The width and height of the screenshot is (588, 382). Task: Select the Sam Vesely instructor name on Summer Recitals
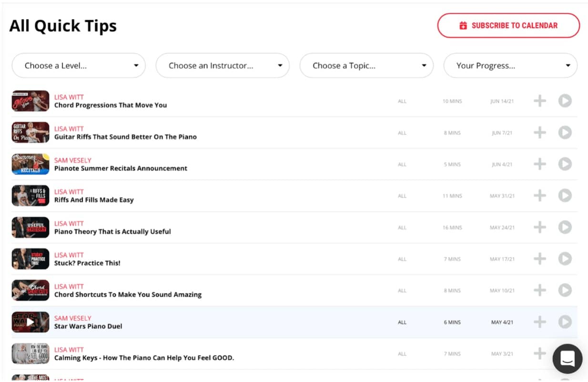pos(73,161)
